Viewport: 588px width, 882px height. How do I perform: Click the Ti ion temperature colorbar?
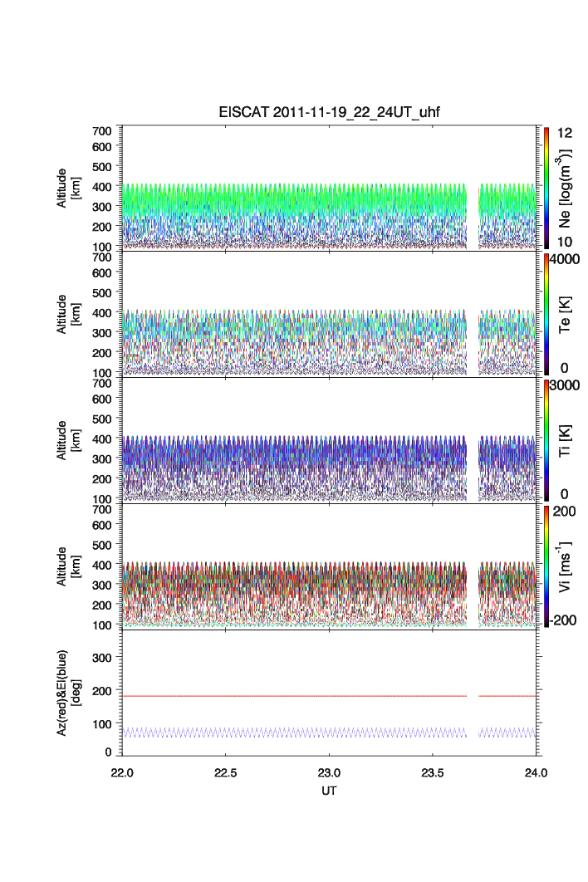pyautogui.click(x=546, y=440)
